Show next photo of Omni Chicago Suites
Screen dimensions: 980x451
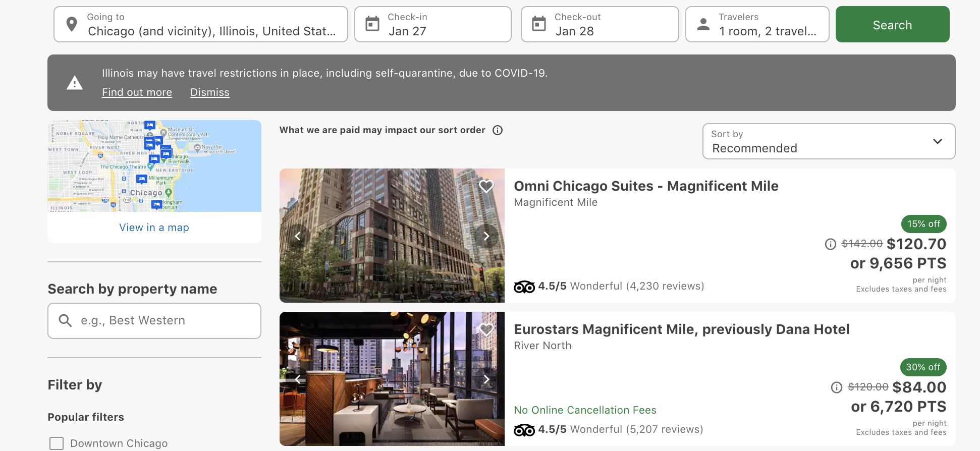point(486,236)
